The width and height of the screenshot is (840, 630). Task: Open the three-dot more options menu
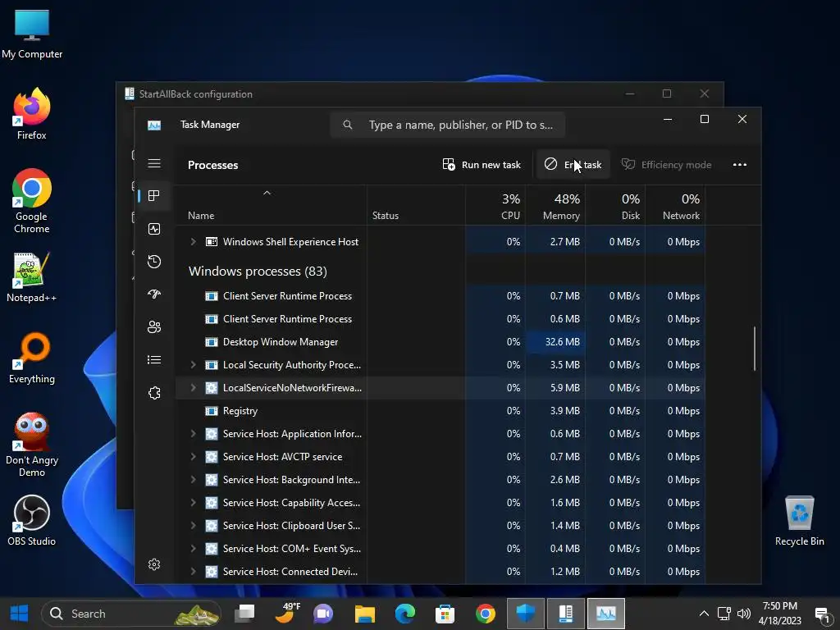[x=740, y=164]
